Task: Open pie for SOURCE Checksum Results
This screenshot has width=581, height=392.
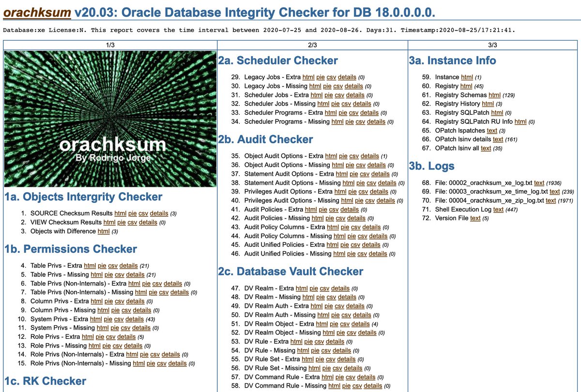Action: click(x=132, y=213)
